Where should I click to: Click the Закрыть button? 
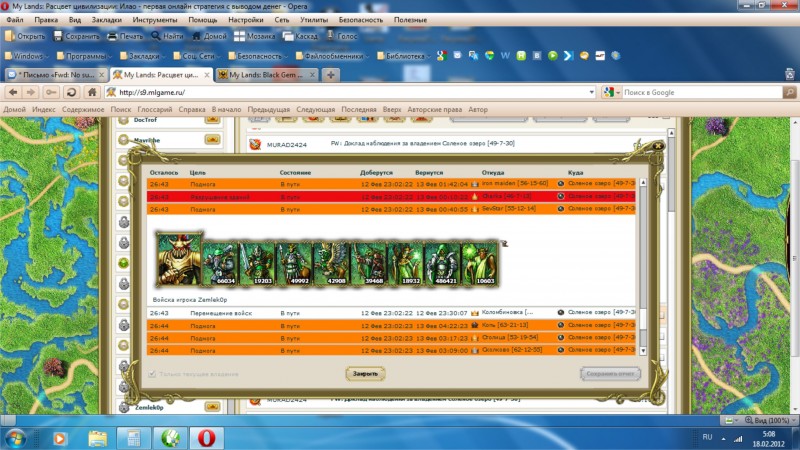point(365,373)
